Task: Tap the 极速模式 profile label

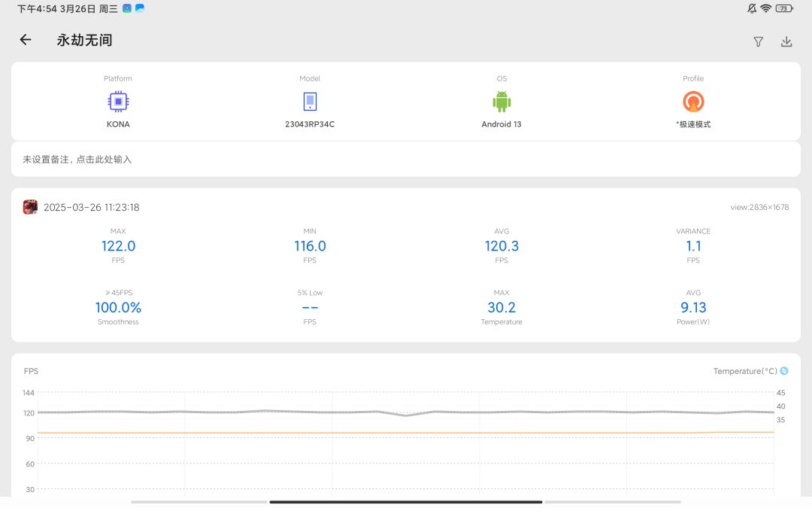Action: tap(694, 124)
